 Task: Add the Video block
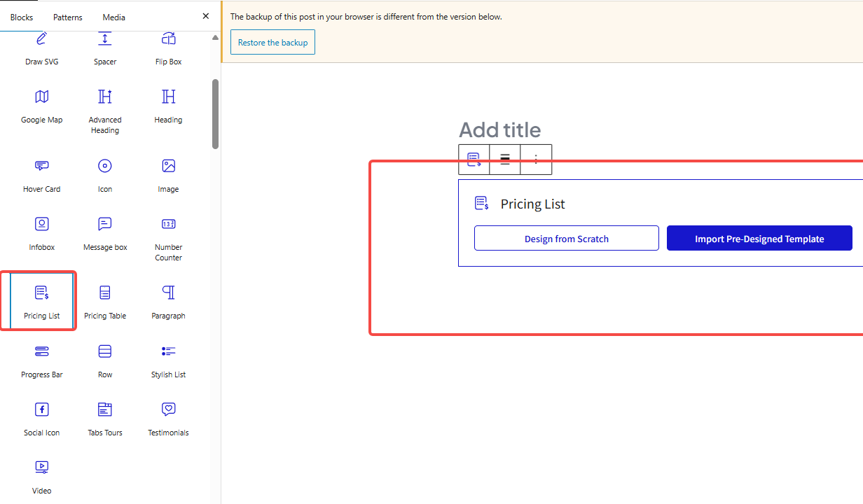tap(42, 477)
